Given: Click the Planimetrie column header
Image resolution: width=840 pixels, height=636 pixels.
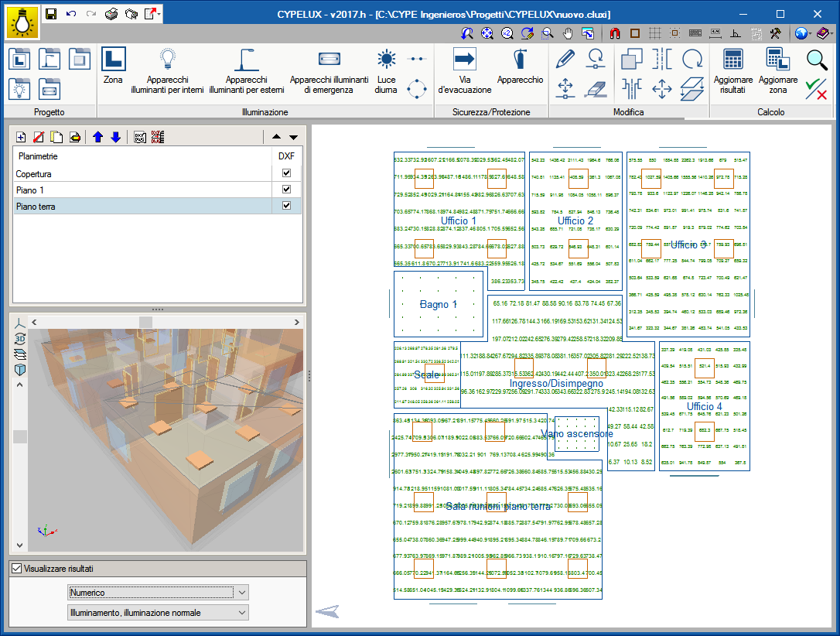Looking at the screenshot, I should click(142, 156).
